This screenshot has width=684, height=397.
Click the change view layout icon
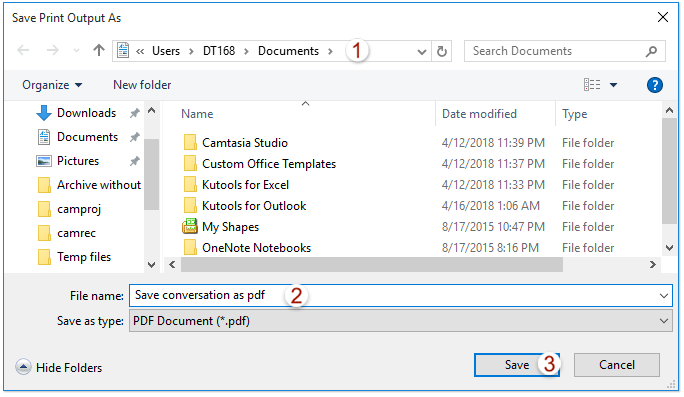pyautogui.click(x=592, y=85)
